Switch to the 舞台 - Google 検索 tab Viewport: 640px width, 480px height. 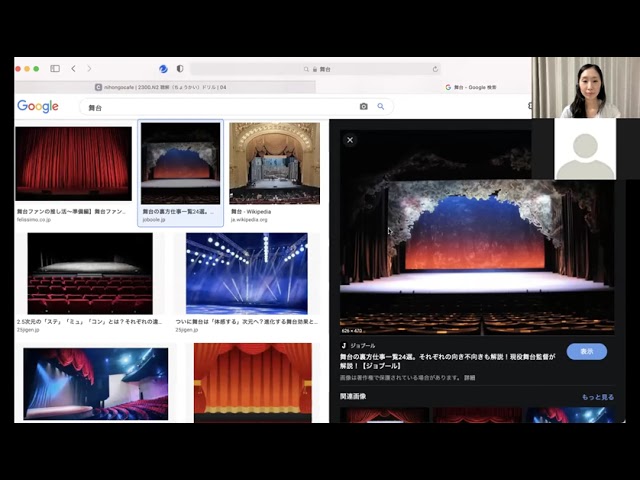(471, 87)
